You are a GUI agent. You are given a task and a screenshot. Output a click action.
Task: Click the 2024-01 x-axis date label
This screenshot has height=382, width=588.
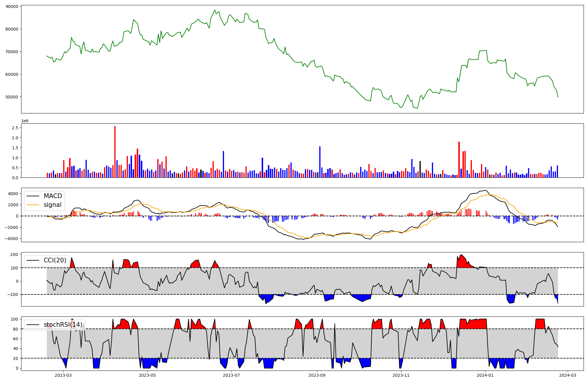[485, 375]
